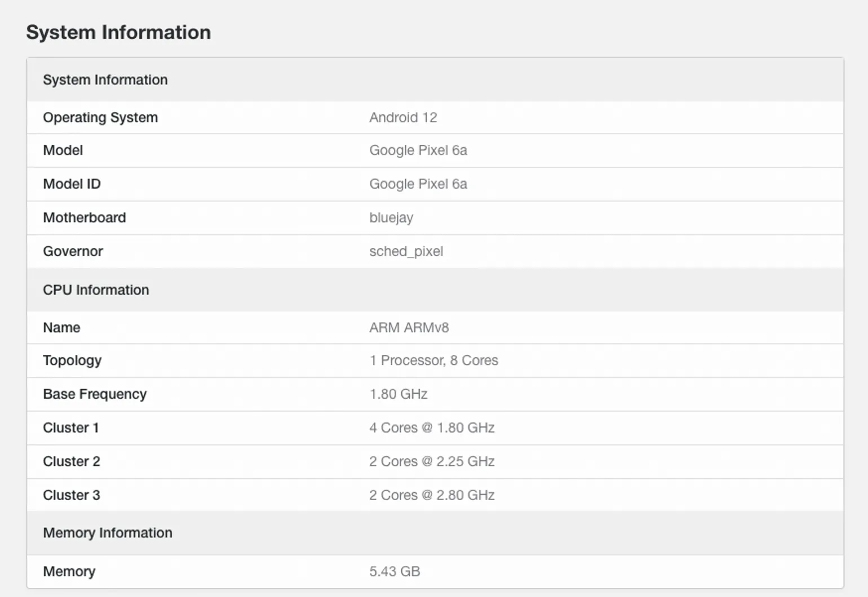The width and height of the screenshot is (868, 597).
Task: Click the Cluster 1 label
Action: click(71, 427)
